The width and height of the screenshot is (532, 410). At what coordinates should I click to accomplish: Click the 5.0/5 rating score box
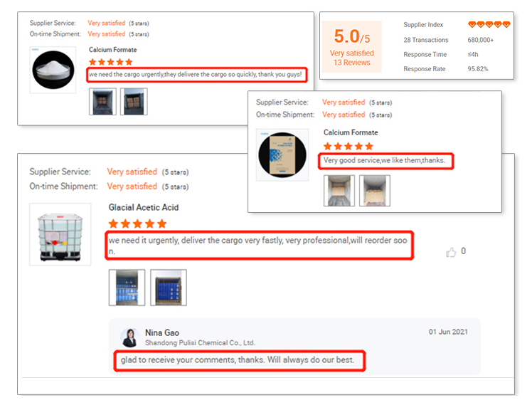pos(351,47)
